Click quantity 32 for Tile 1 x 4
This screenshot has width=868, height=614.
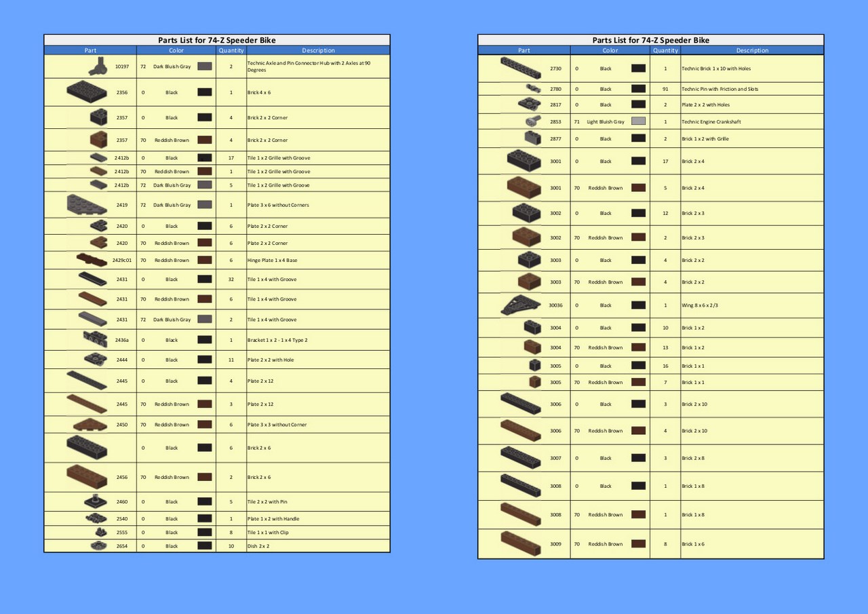click(231, 279)
